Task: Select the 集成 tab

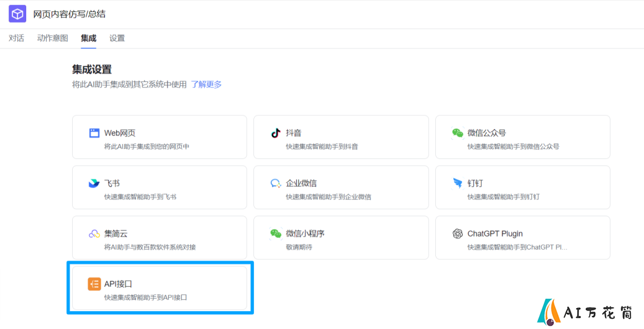Action: click(x=88, y=38)
